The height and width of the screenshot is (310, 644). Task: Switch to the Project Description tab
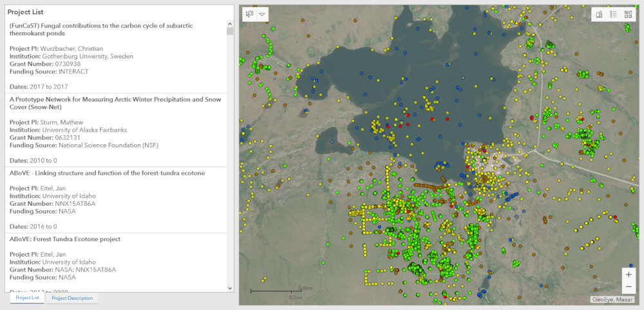(72, 298)
